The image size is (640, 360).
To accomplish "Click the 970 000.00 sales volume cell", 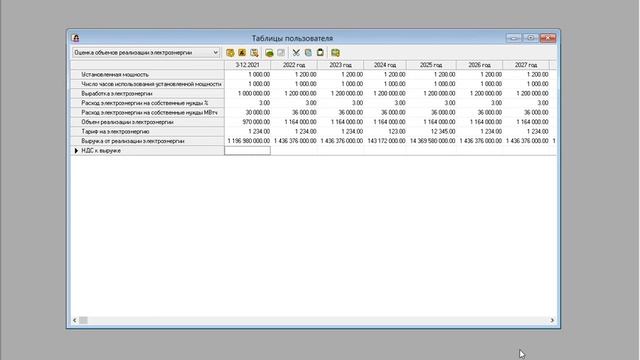I will (247, 122).
